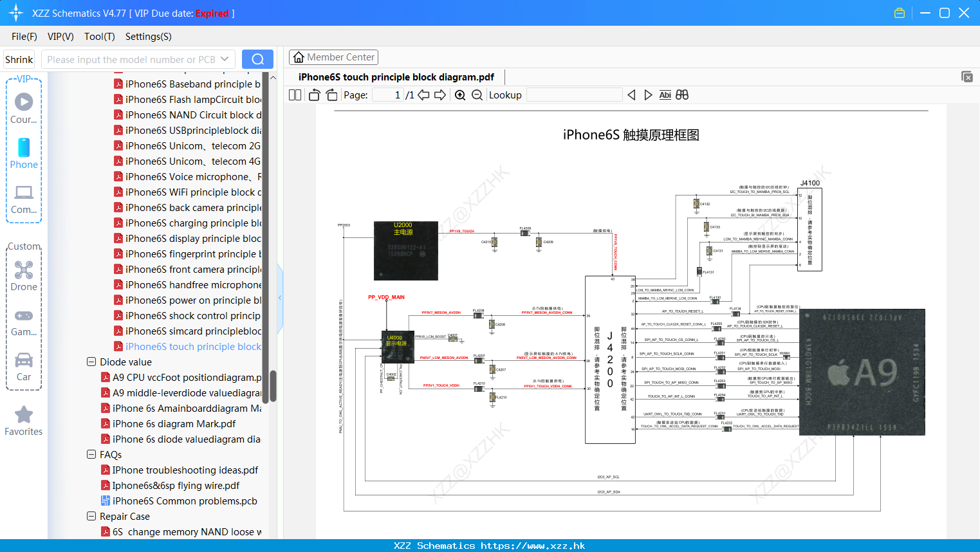Select the Car sidebar category
Viewport: 980px width, 552px height.
pos(24,367)
